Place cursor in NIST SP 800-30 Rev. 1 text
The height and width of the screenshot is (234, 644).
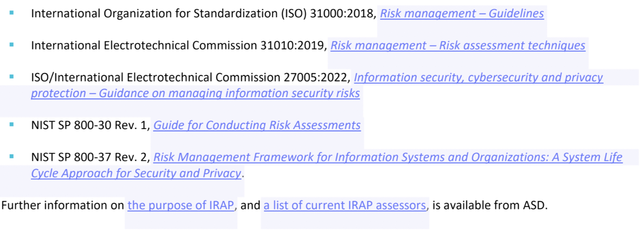tap(90, 125)
